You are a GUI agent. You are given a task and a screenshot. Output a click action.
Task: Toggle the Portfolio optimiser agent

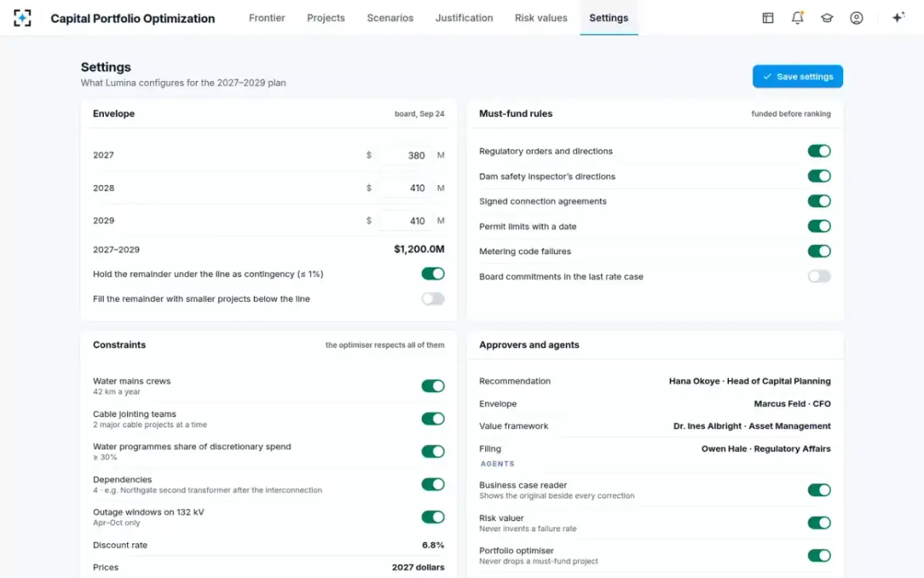[819, 556]
